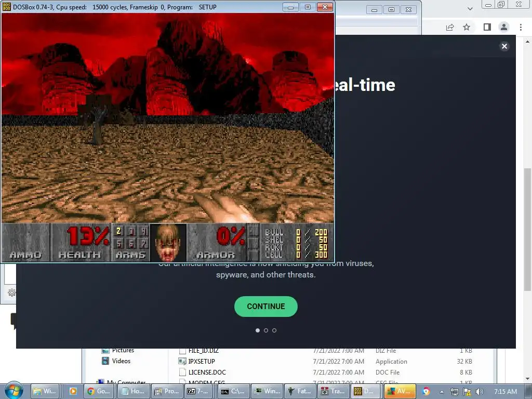The image size is (532, 399).
Task: Click the 8 KB size cell
Action: click(x=466, y=372)
